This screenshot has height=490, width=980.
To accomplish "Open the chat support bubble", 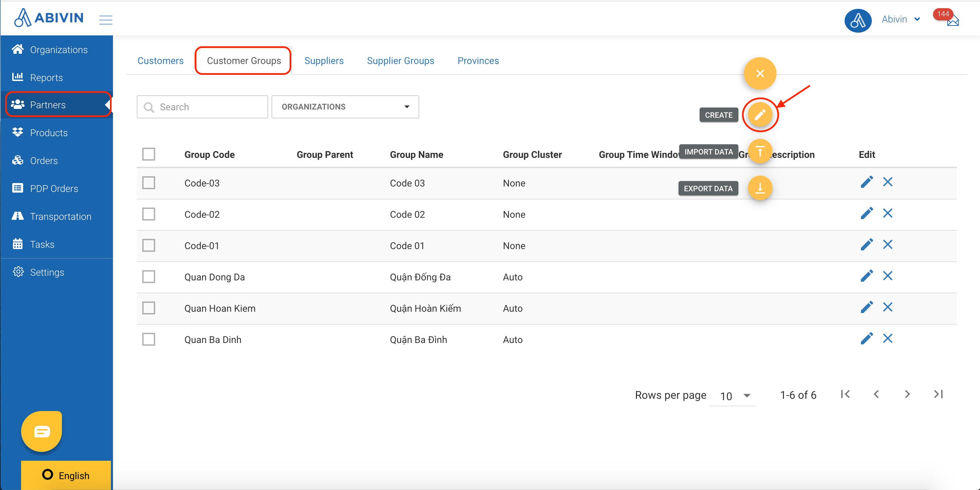I will (x=42, y=431).
